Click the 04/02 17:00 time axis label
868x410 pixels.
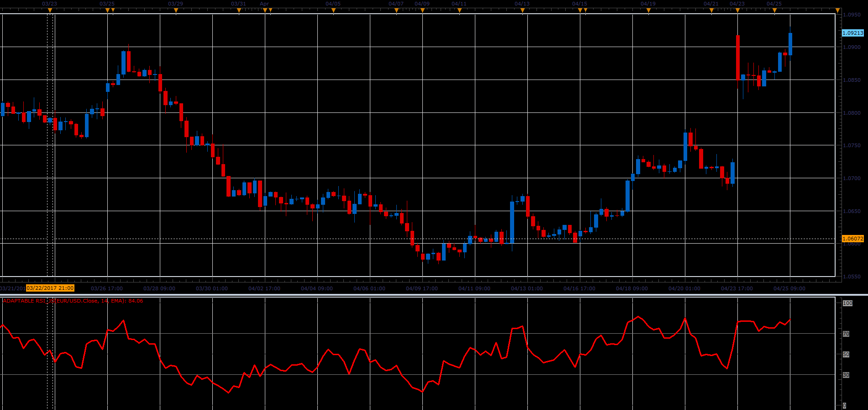(x=264, y=288)
